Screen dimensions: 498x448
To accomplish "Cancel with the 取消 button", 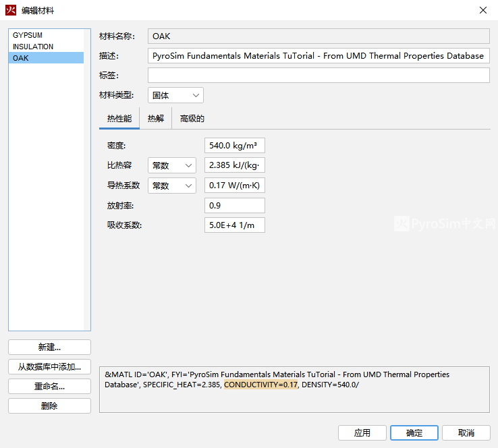I will tap(466, 432).
